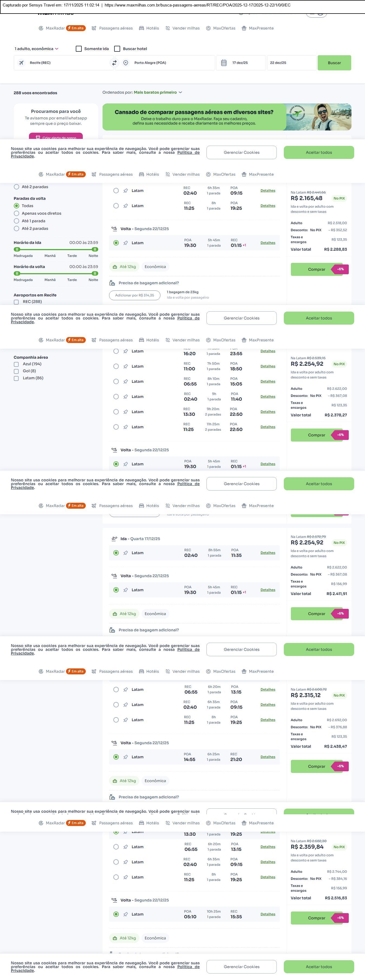
Task: Click the pin icon on the 05:10–15:35 return flight
Action: (x=126, y=914)
